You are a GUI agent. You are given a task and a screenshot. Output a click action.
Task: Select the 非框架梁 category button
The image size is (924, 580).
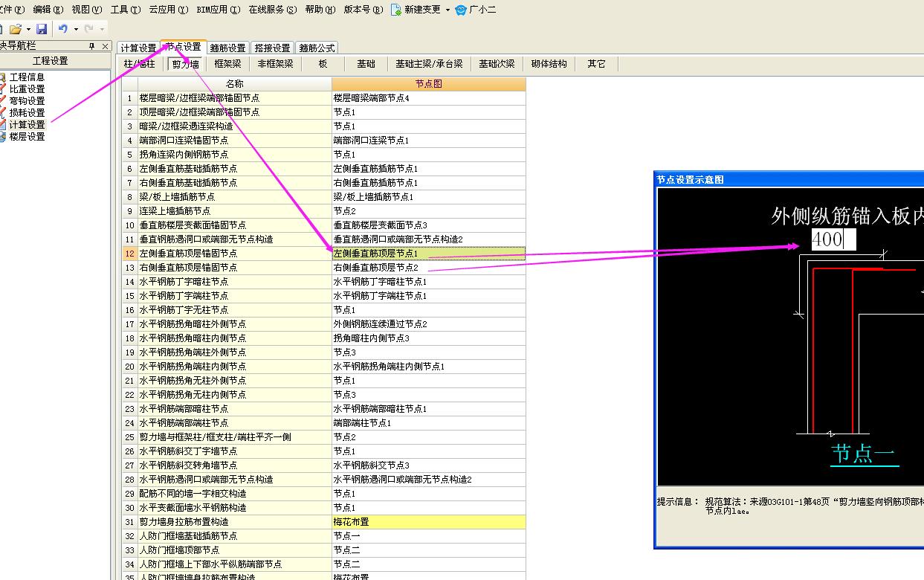pyautogui.click(x=276, y=64)
